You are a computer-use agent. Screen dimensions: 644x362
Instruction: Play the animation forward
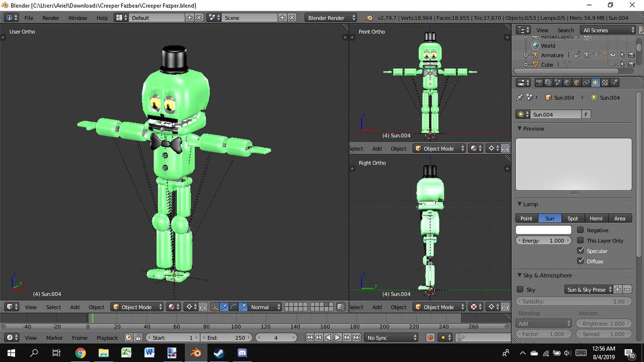(x=338, y=337)
